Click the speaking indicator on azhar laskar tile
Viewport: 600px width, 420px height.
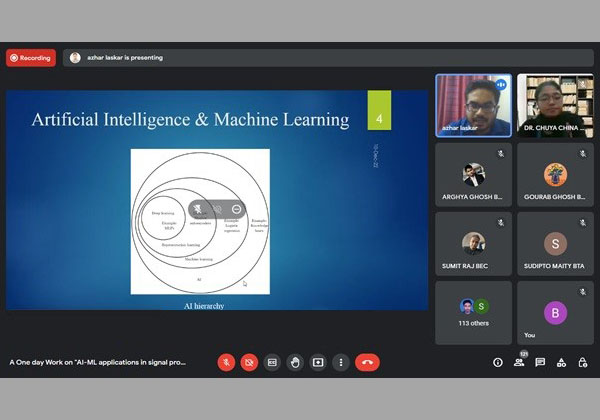pyautogui.click(x=501, y=85)
